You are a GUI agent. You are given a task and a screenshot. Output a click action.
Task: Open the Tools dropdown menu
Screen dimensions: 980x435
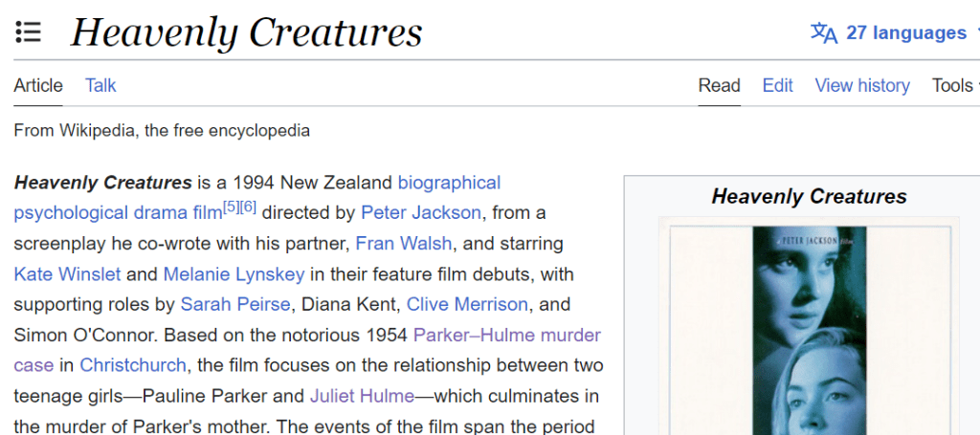953,85
